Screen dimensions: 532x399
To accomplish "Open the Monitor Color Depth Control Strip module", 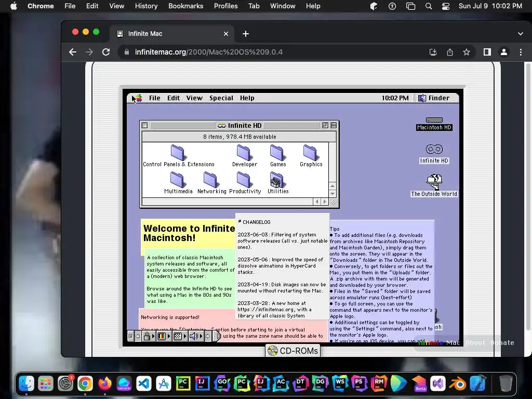I will coord(164,336).
